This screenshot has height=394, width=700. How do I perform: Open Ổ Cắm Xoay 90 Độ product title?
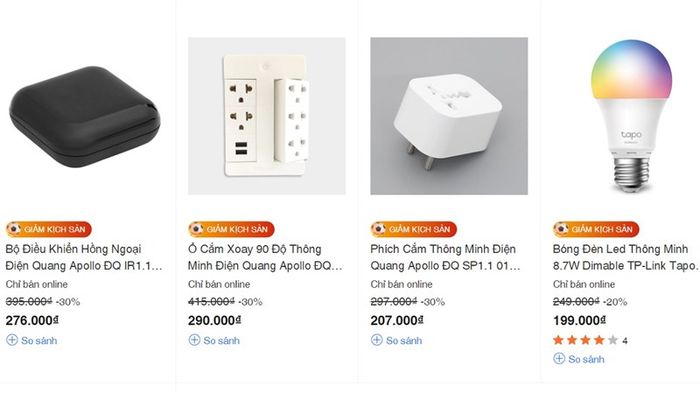(265, 257)
